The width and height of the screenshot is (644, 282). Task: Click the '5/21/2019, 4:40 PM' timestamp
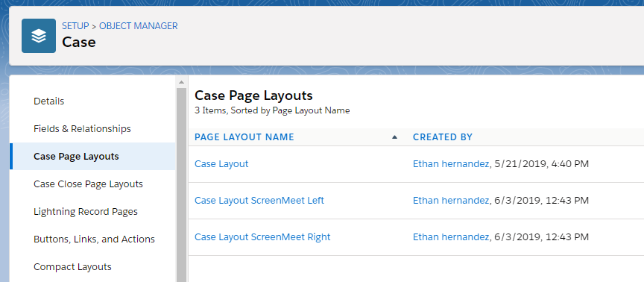pyautogui.click(x=542, y=163)
